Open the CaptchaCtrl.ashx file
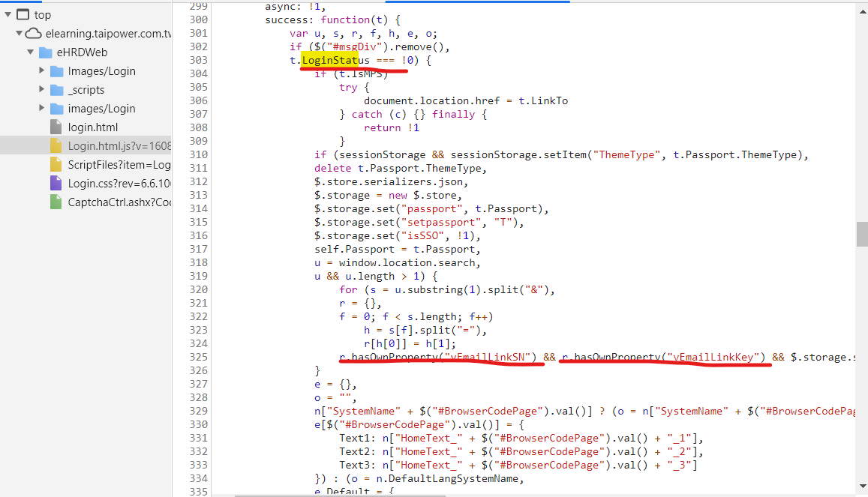Image resolution: width=868 pixels, height=497 pixels. (x=119, y=202)
